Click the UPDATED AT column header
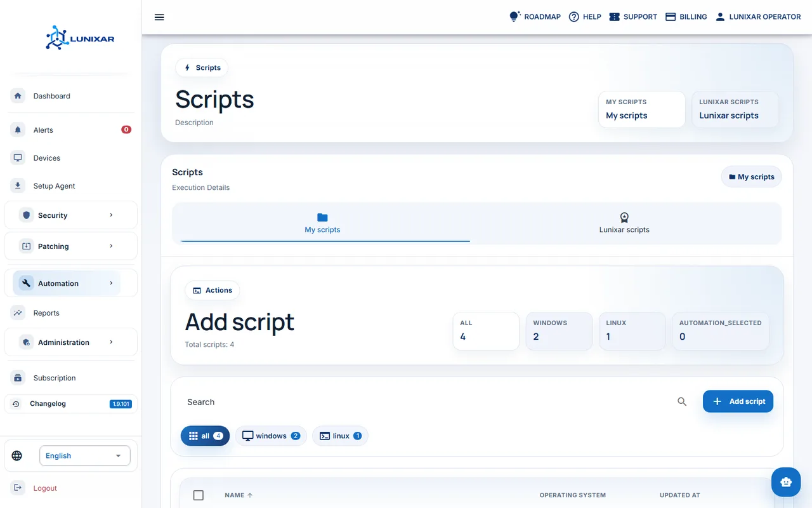Image resolution: width=812 pixels, height=508 pixels. pos(680,495)
